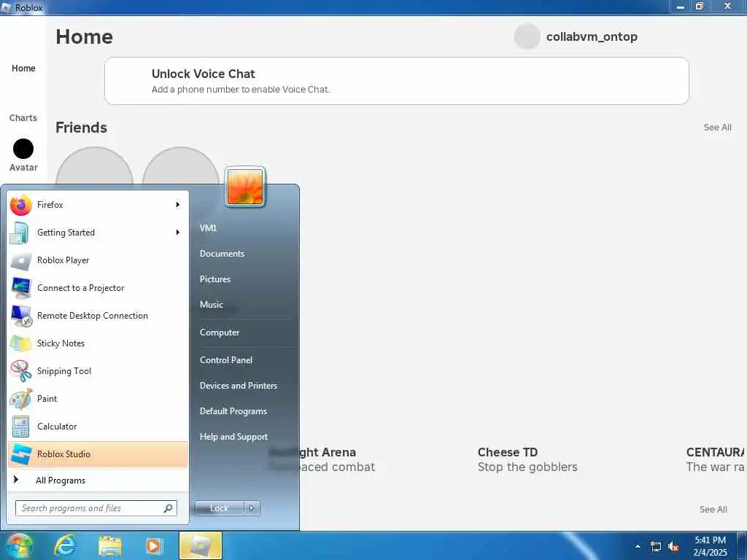Start the Snipping Tool
The height and width of the screenshot is (560, 747).
(98, 371)
